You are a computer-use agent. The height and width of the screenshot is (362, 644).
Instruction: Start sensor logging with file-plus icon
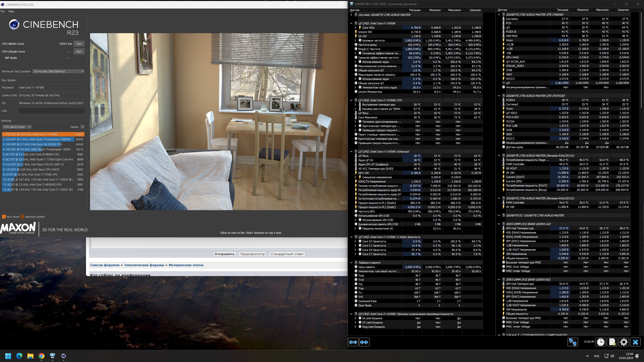(612, 342)
